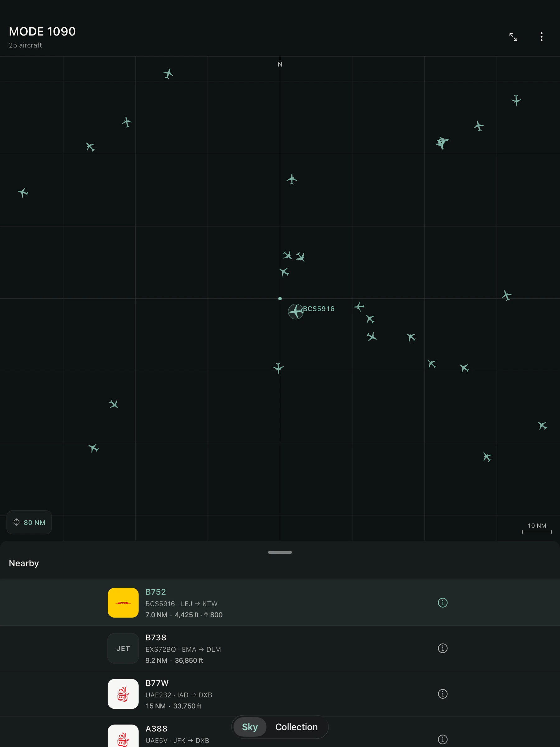
Task: Select the aircraft at right edge near center line
Action: pyautogui.click(x=506, y=295)
